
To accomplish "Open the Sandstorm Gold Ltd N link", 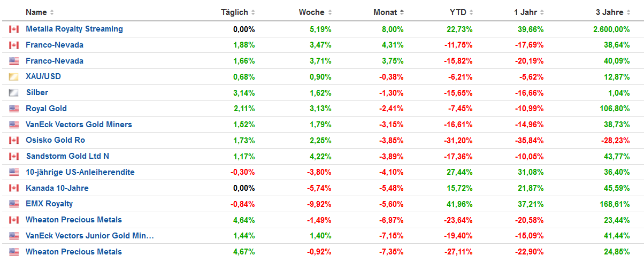I will click(67, 156).
